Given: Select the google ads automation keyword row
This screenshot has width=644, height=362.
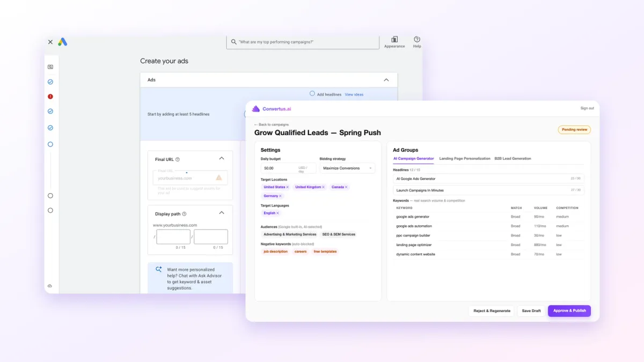Looking at the screenshot, I should 488,226.
